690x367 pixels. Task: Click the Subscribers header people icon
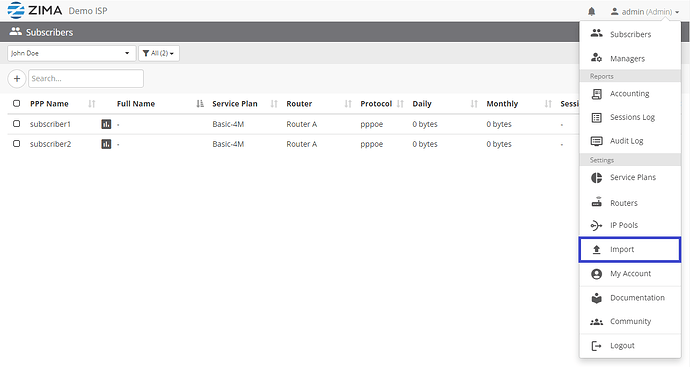(16, 32)
